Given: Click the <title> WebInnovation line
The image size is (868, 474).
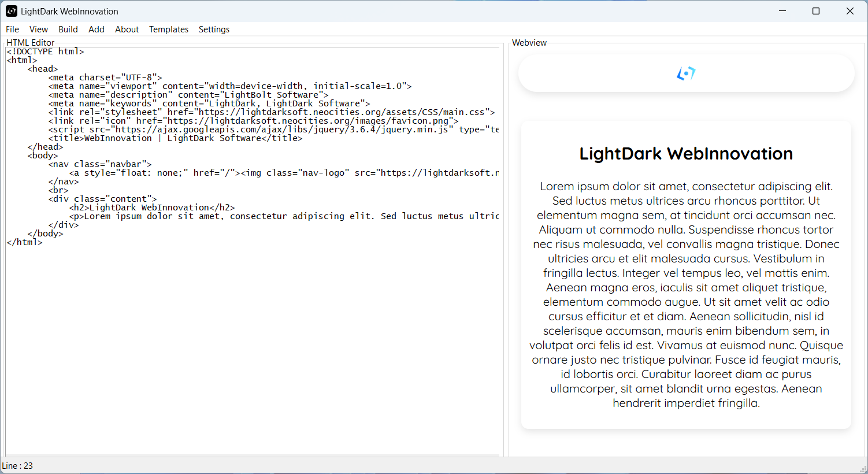Looking at the screenshot, I should pyautogui.click(x=176, y=138).
